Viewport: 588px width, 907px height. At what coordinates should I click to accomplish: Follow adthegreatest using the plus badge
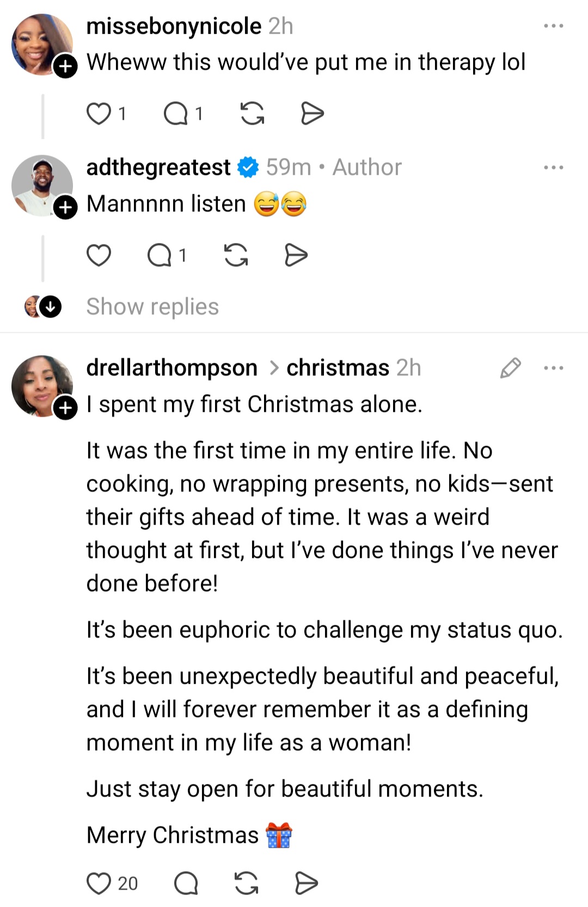65,208
